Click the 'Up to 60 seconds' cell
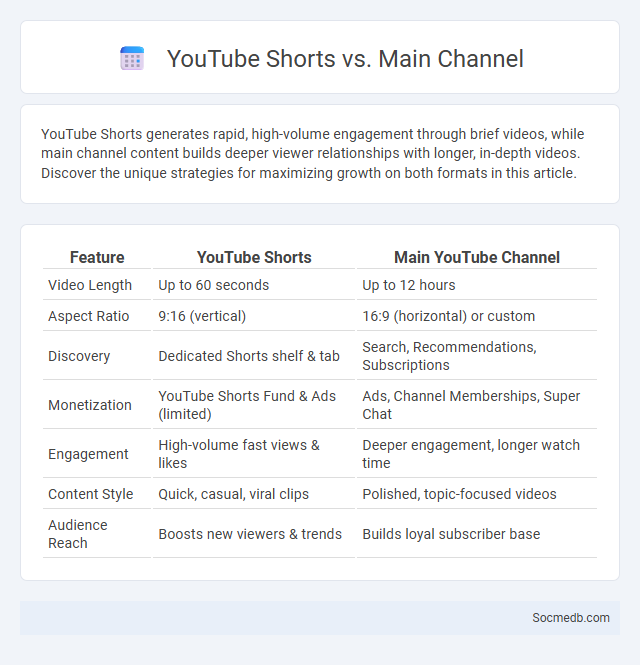Image resolution: width=640 pixels, height=665 pixels. click(x=254, y=285)
